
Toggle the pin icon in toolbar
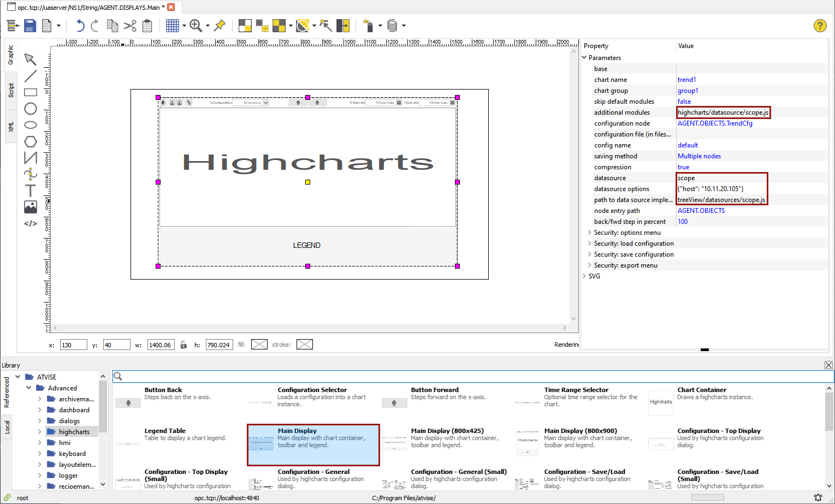[x=220, y=26]
